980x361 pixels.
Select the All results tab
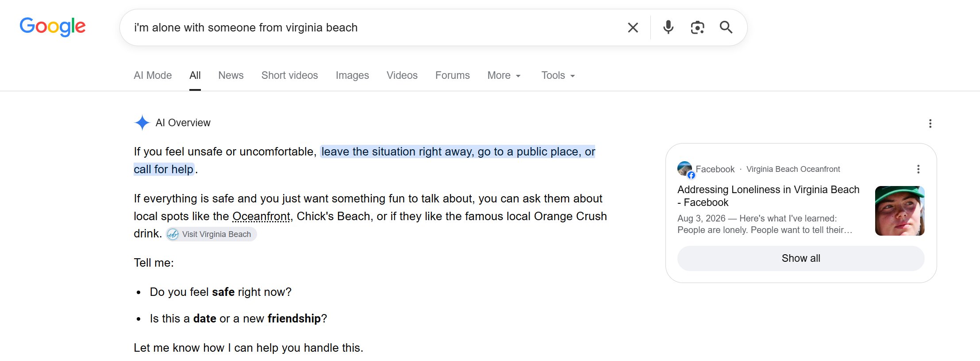tap(195, 75)
